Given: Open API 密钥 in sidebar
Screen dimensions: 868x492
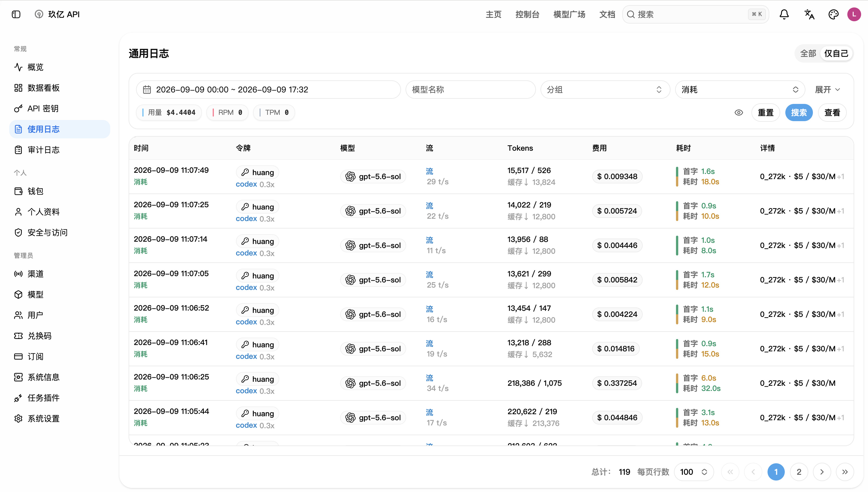Looking at the screenshot, I should [59, 109].
